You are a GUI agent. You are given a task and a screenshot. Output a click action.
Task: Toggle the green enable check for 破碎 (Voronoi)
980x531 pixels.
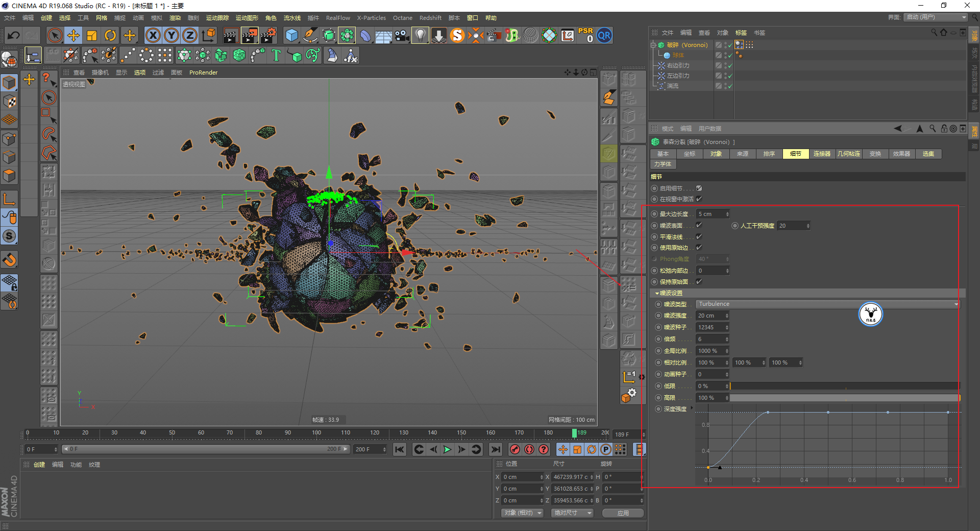point(730,45)
